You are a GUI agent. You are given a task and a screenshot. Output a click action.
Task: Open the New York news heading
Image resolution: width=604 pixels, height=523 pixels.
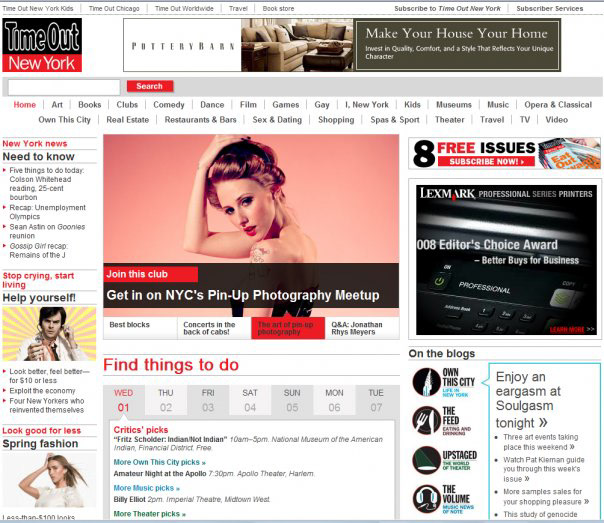(x=35, y=144)
